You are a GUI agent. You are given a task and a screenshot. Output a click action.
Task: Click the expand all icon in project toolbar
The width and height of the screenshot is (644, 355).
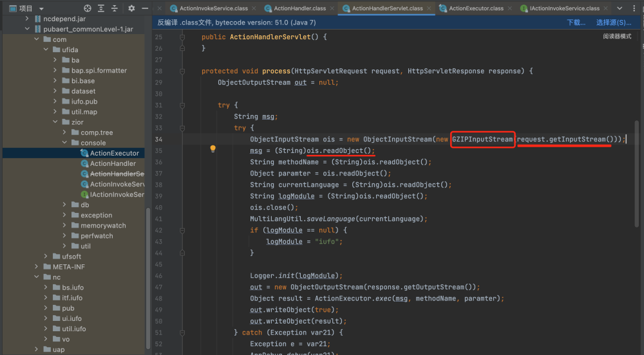[x=101, y=8]
